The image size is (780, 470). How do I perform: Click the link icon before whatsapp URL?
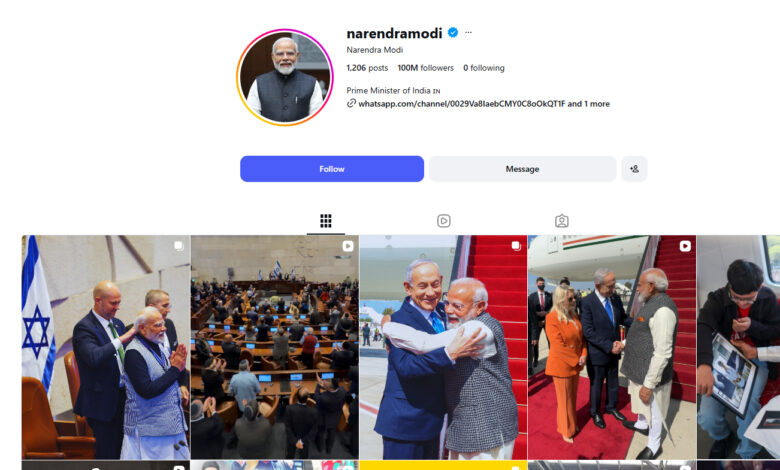point(351,103)
